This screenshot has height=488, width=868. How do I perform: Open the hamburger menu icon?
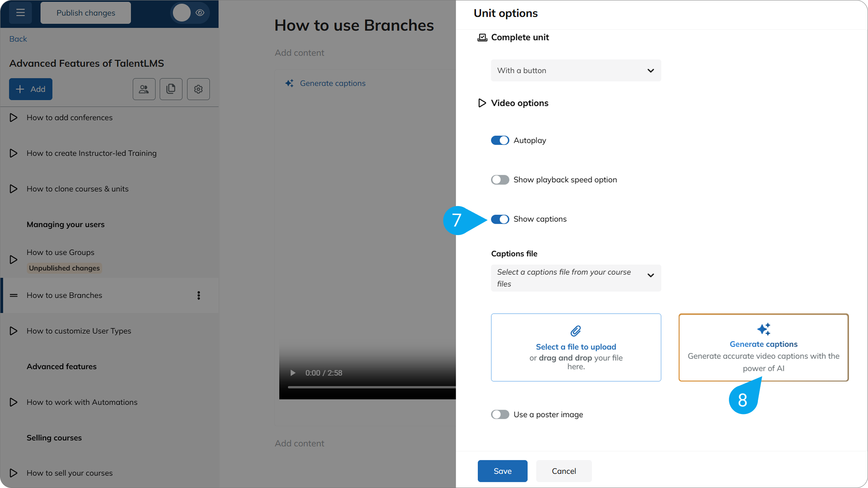[20, 13]
